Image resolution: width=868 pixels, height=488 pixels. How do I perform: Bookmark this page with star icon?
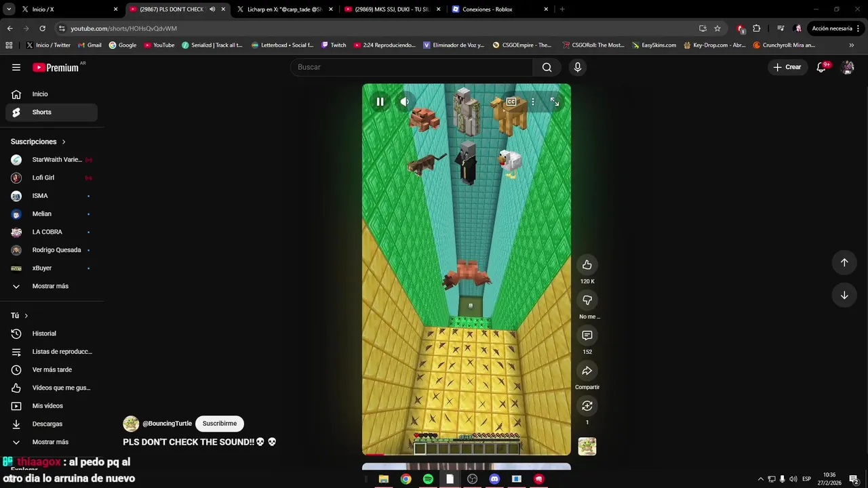coord(717,28)
